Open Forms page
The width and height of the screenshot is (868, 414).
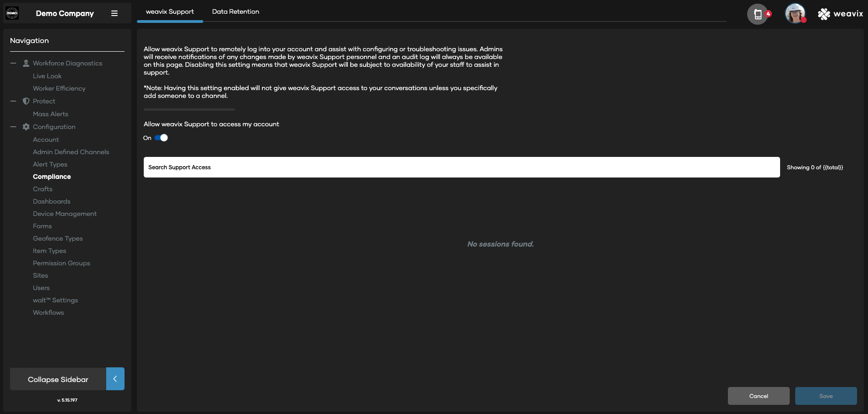pos(42,226)
